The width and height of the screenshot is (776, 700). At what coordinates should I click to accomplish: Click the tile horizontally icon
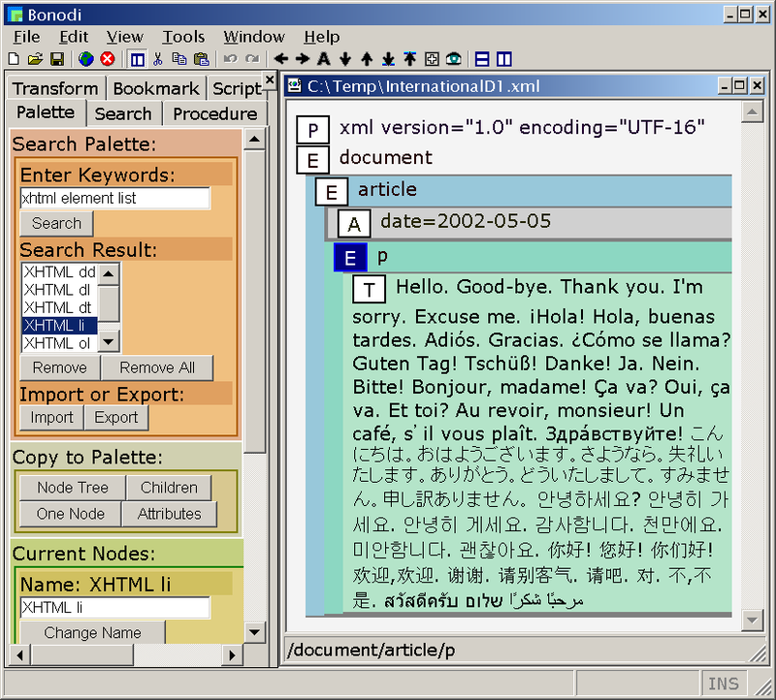pos(482,59)
